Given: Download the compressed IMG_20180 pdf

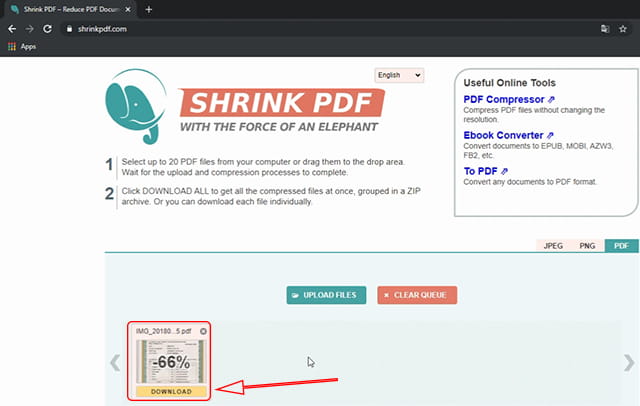Looking at the screenshot, I should pos(171,391).
